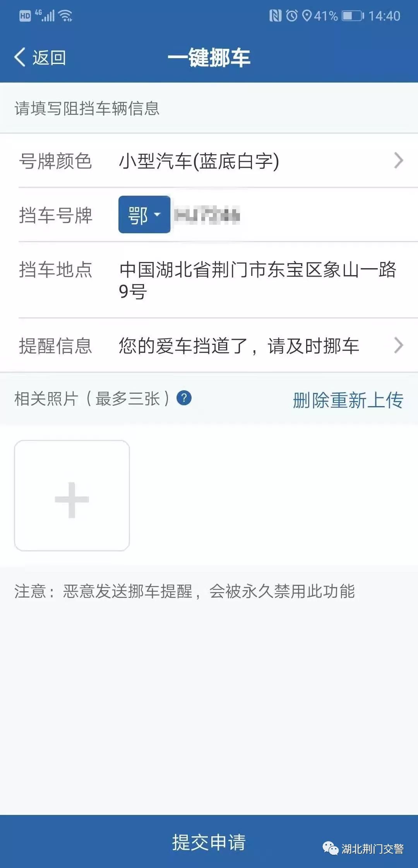The width and height of the screenshot is (418, 868).
Task: Open the 您的爱车挡道了 reminder message row
Action: pos(209,345)
